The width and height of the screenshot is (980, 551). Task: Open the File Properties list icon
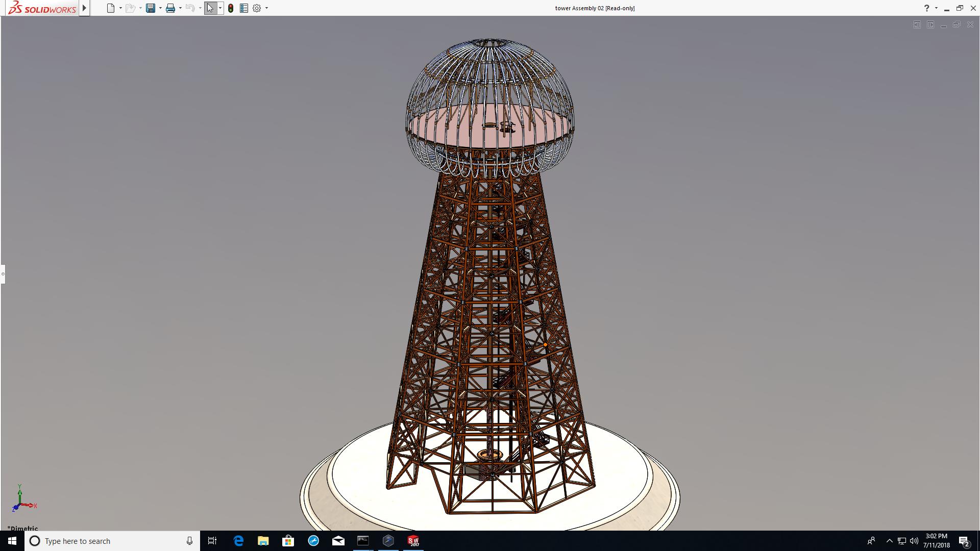[x=244, y=8]
